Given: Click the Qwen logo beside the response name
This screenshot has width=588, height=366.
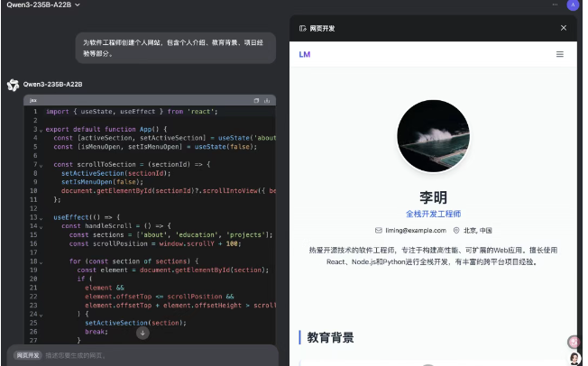Looking at the screenshot, I should [x=14, y=85].
